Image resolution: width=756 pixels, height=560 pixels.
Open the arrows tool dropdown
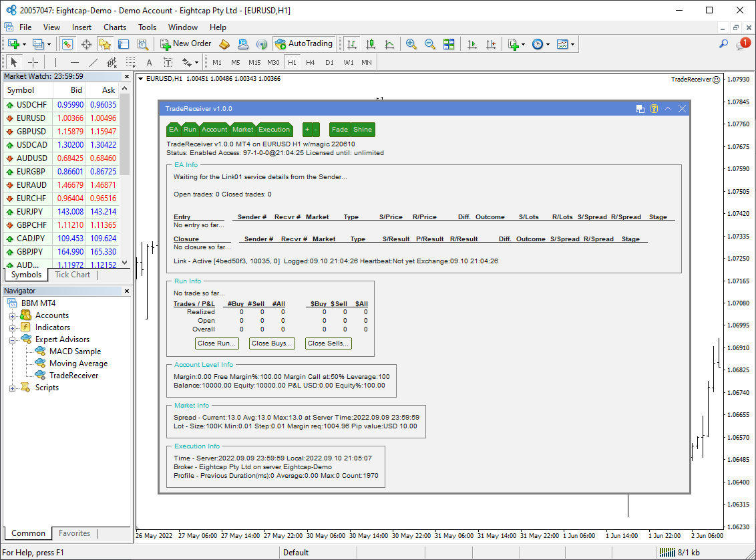(196, 62)
